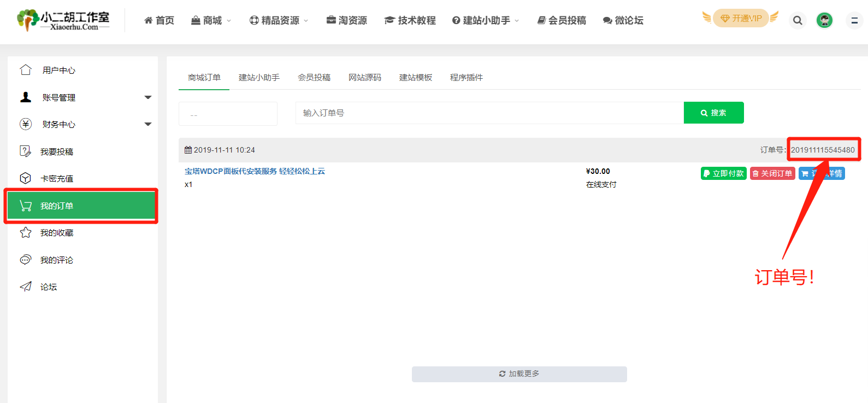Select the 在线支付 payment method text
Viewport: 868px width, 403px height.
pos(601,184)
